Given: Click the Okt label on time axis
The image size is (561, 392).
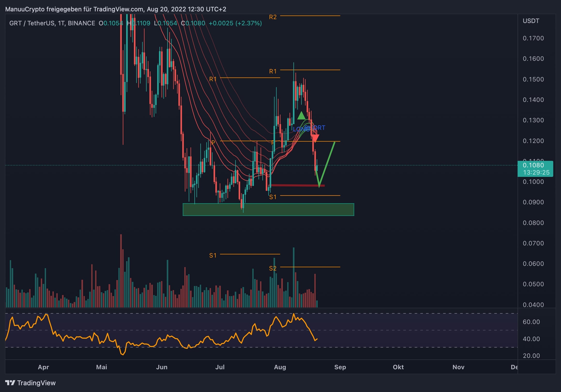Looking at the screenshot, I should [398, 367].
